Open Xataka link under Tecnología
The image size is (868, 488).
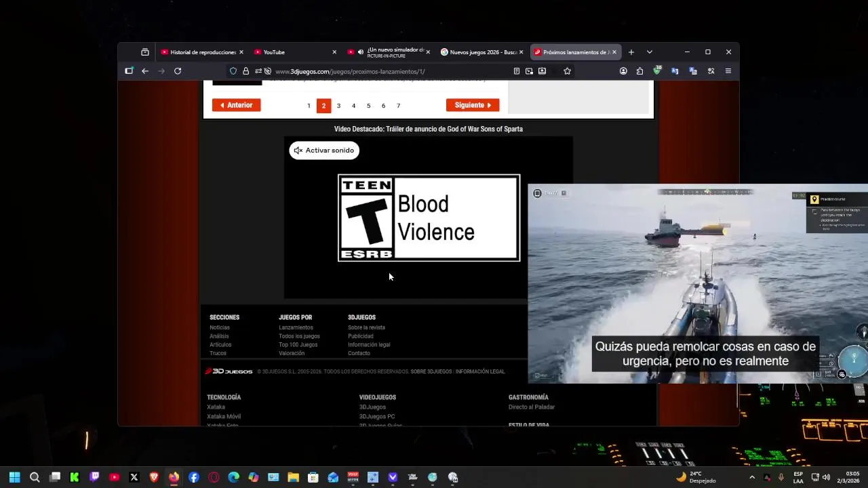click(x=216, y=407)
